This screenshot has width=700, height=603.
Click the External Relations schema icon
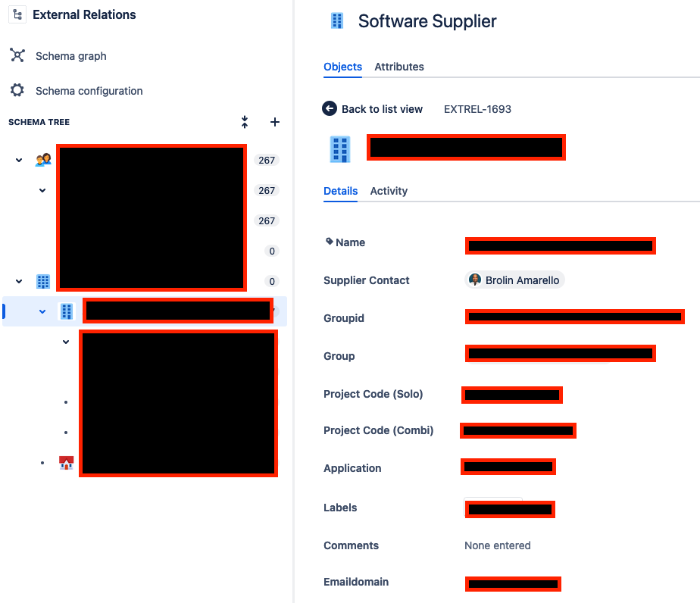tap(17, 14)
